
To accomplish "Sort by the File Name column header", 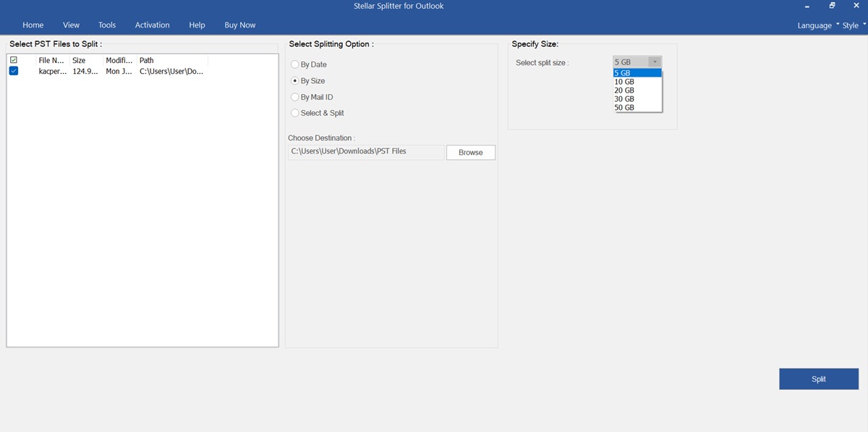I will 52,60.
